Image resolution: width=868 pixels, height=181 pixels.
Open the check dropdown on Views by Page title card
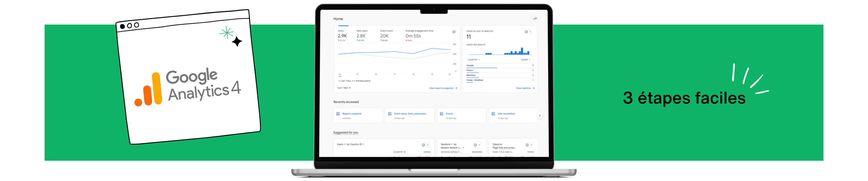[x=529, y=145]
